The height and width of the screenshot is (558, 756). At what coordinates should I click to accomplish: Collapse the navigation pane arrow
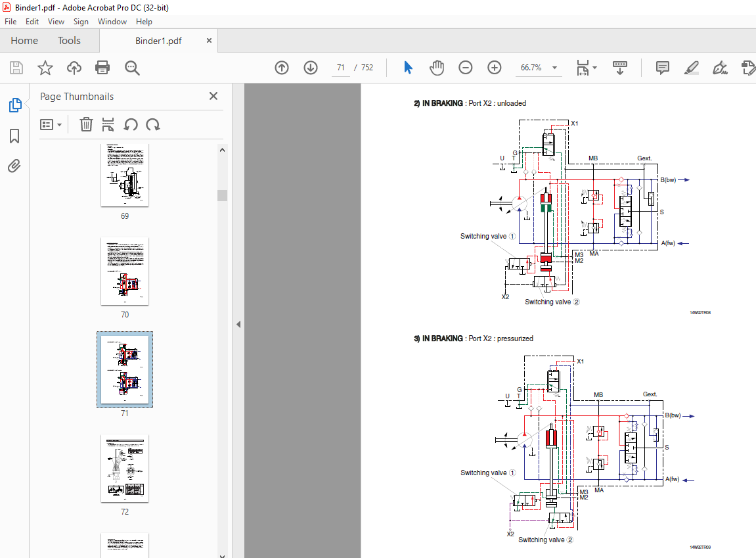point(238,324)
